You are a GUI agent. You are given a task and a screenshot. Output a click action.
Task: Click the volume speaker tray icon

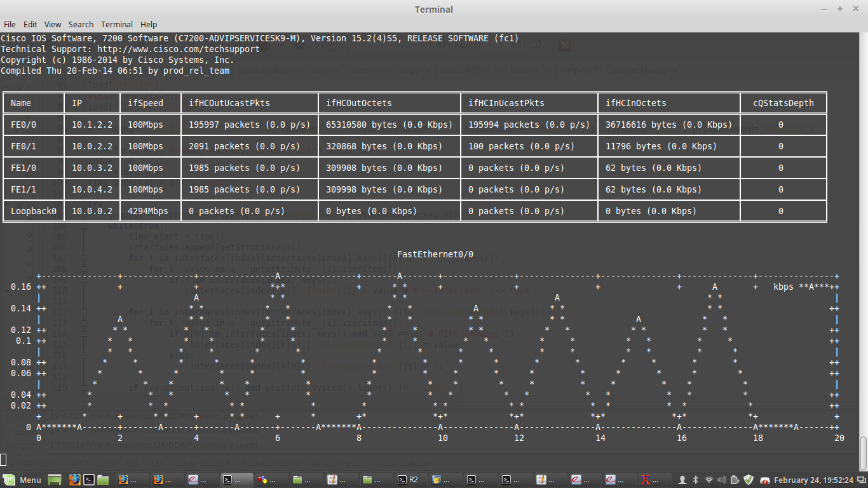click(721, 480)
